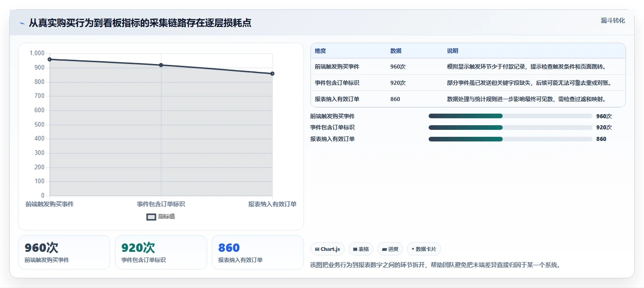This screenshot has height=288, width=644.
Task: Click the 前端触发购买事件 progress label
Action: (x=332, y=116)
